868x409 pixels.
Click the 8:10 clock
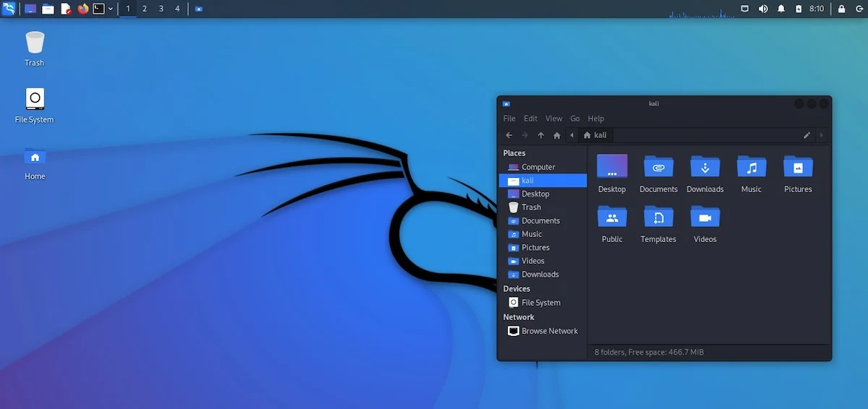[817, 9]
